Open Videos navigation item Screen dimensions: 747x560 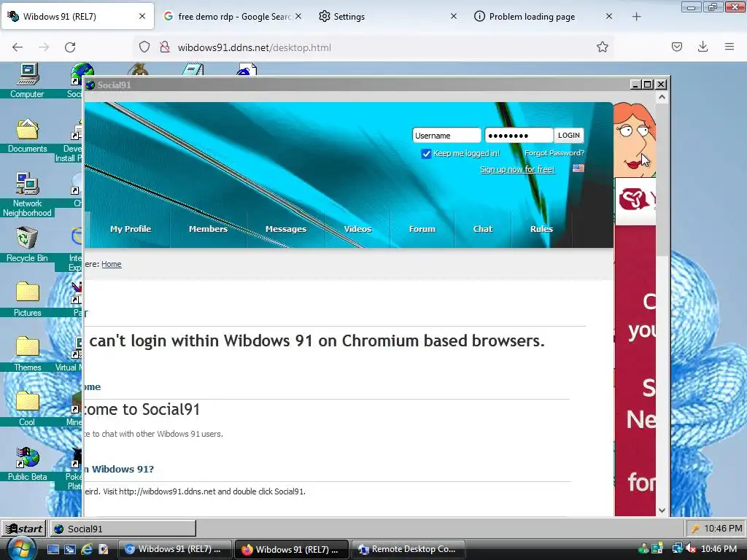pyautogui.click(x=357, y=228)
